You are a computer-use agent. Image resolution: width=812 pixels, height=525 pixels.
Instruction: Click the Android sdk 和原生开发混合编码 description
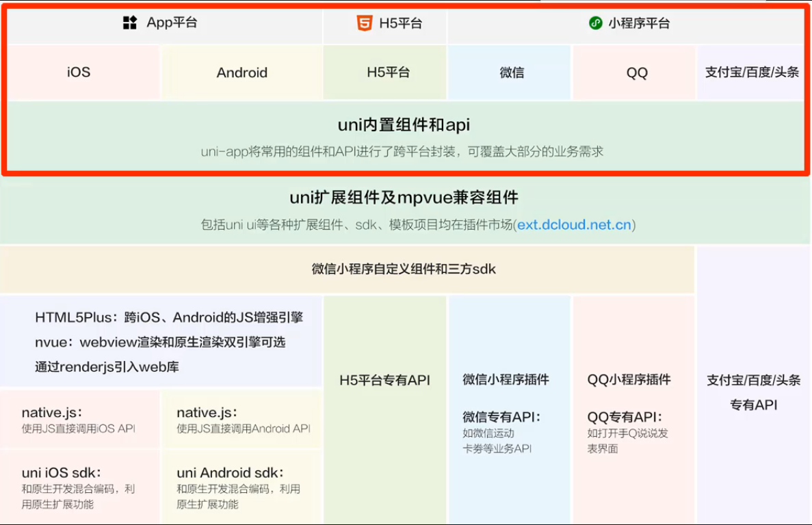(238, 496)
